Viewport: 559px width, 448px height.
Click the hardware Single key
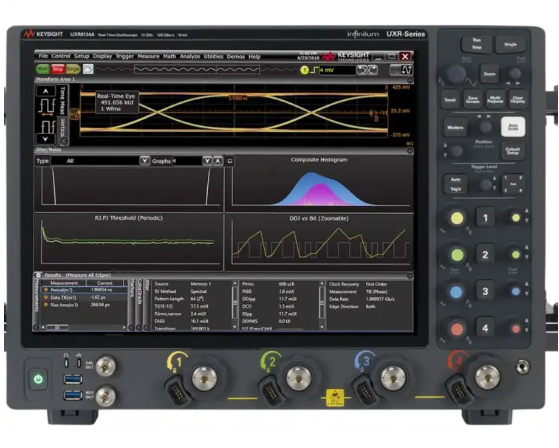click(510, 44)
